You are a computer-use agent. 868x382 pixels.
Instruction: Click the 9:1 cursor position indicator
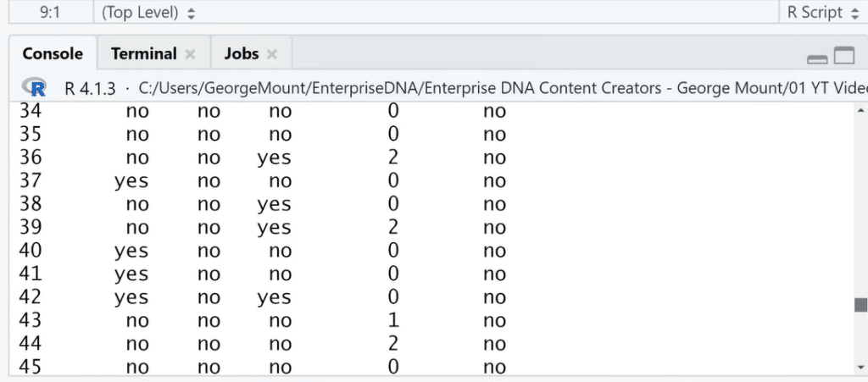50,13
